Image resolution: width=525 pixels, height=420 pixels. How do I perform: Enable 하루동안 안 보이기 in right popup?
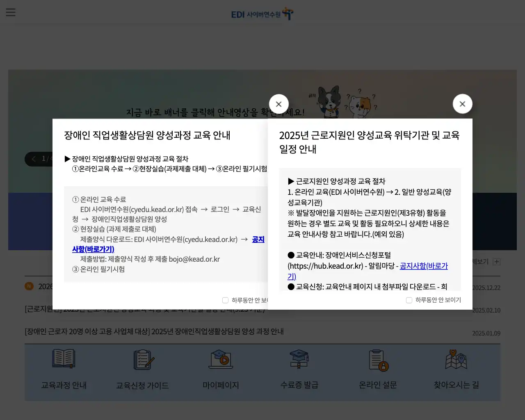pos(409,300)
